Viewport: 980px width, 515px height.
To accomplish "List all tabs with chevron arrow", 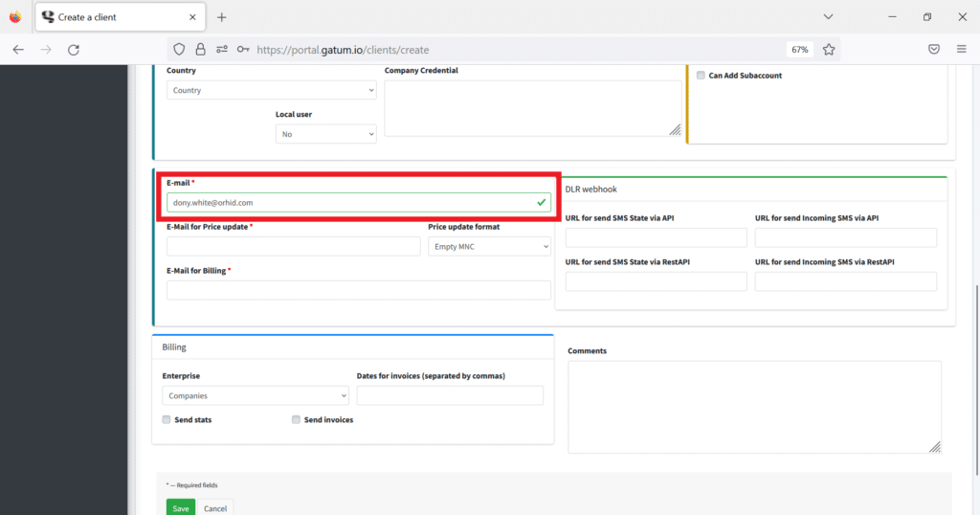I will [x=828, y=17].
